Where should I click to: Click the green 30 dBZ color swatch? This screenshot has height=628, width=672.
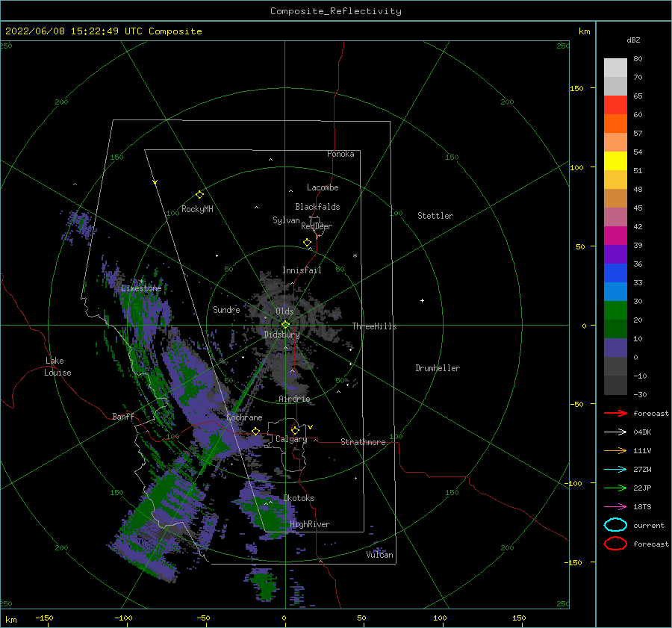(615, 310)
